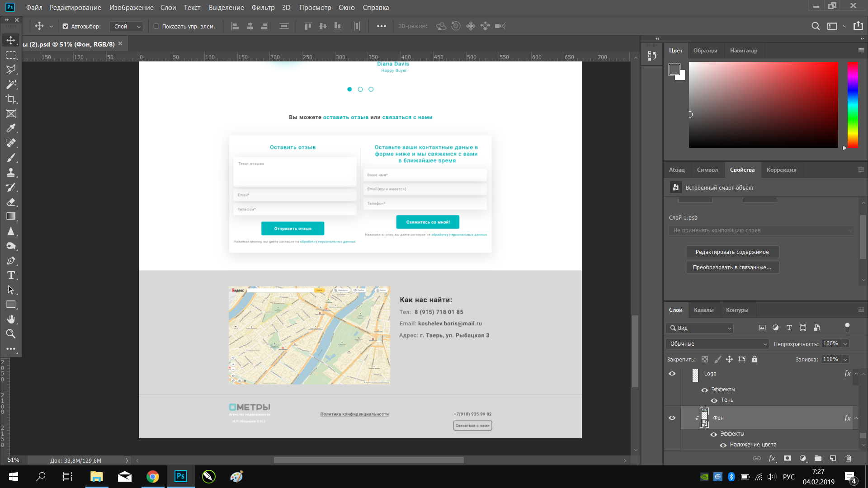Screen dimensions: 868x488
Task: Open the Слой auto-select dropdown
Action: pyautogui.click(x=126, y=26)
